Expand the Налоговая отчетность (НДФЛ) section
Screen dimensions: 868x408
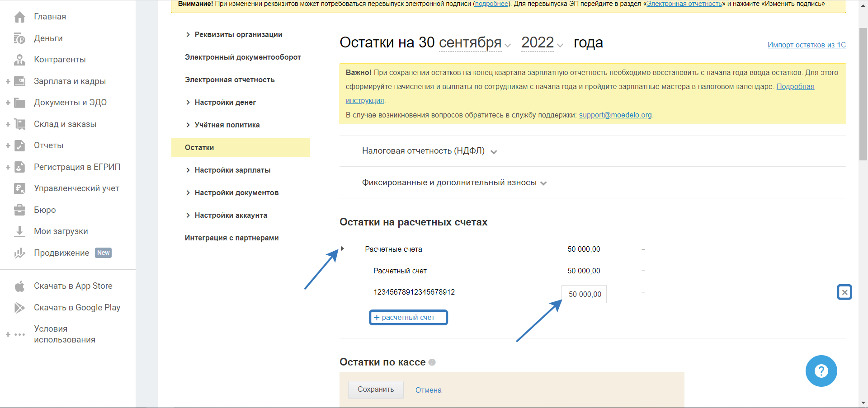(429, 151)
